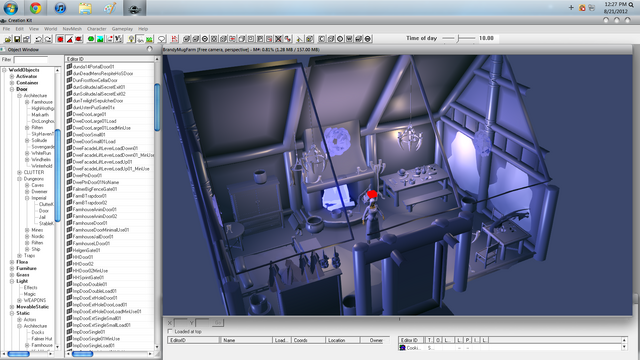The image size is (640, 360).
Task: Click the Cooki... row icon in the cell view
Action: coord(402,348)
